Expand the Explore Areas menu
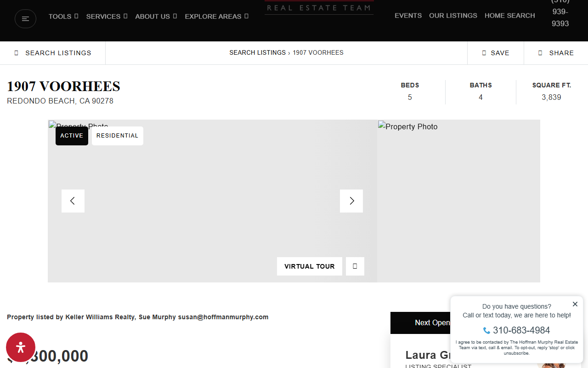The width and height of the screenshot is (588, 368). pyautogui.click(x=217, y=16)
